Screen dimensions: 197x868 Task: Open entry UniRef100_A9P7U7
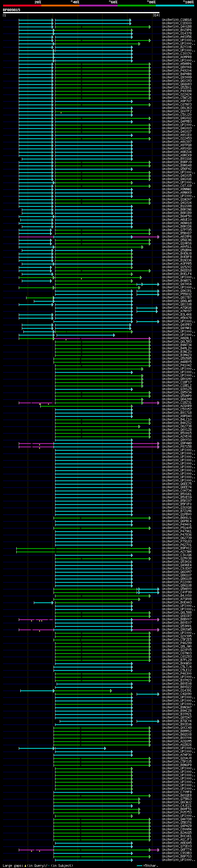click(x=176, y=101)
